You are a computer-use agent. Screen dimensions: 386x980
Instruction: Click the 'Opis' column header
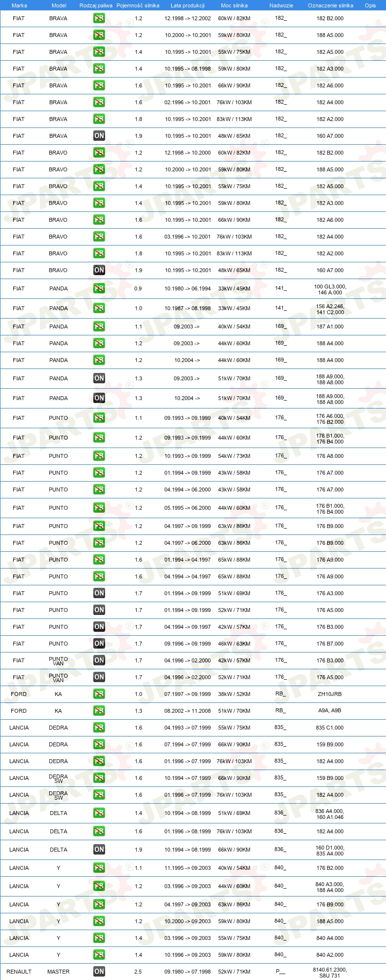[370, 5]
